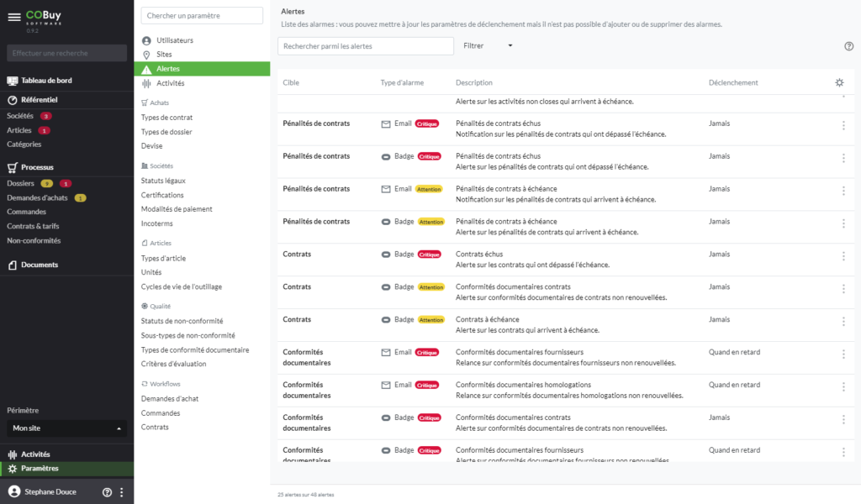Open the Mon site perimeter dropdown
Image resolution: width=861 pixels, height=504 pixels.
tap(66, 428)
